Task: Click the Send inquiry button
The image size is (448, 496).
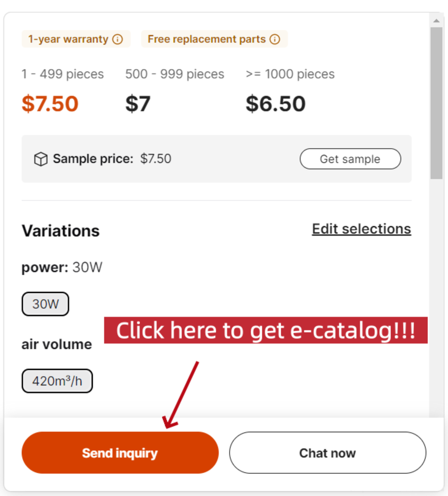Action: tap(120, 453)
